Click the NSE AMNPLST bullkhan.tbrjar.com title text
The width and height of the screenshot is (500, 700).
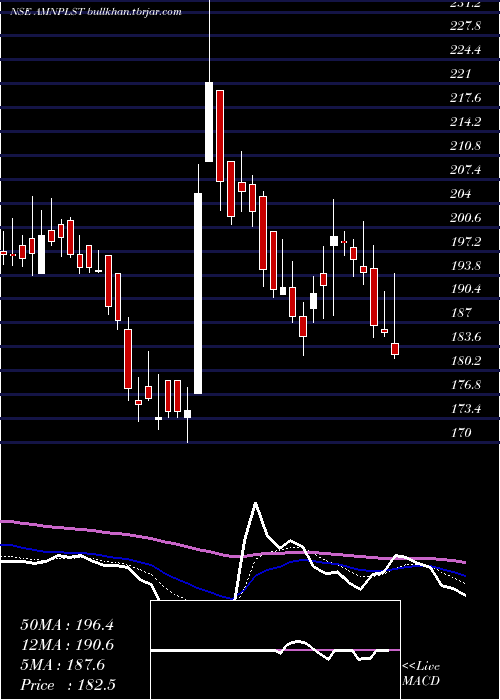pyautogui.click(x=96, y=12)
